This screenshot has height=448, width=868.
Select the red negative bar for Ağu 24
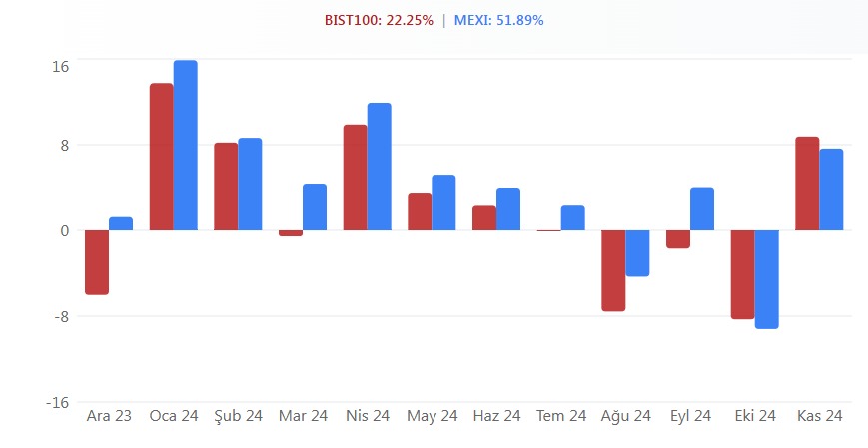[613, 270]
